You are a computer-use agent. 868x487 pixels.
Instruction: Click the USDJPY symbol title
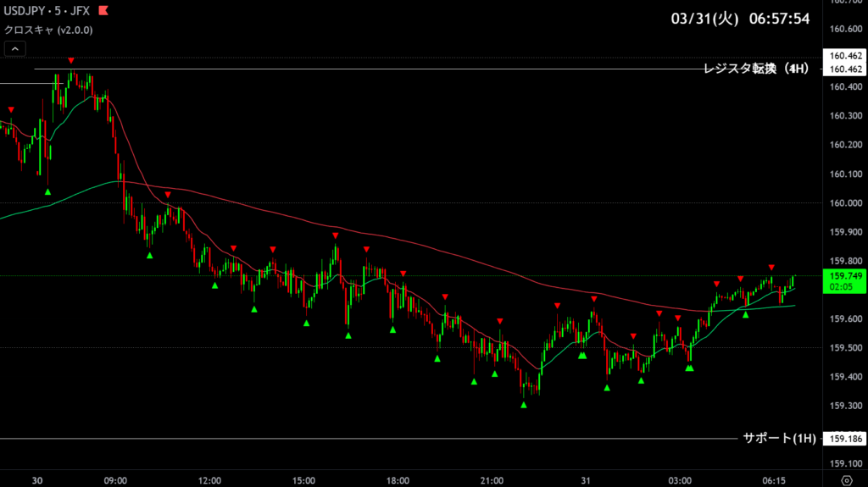(x=28, y=12)
